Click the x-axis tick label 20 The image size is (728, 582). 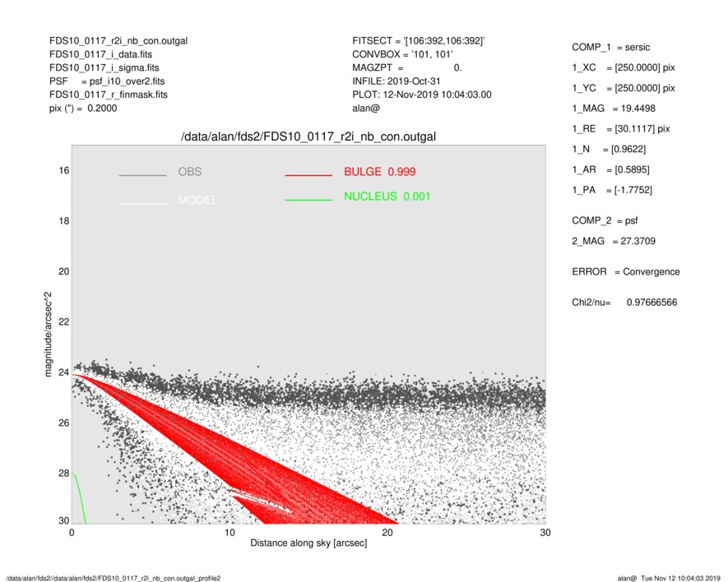387,533
